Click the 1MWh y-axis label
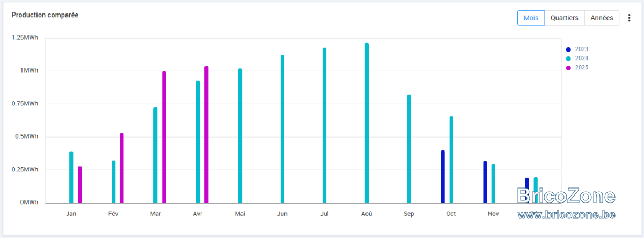 [29, 70]
